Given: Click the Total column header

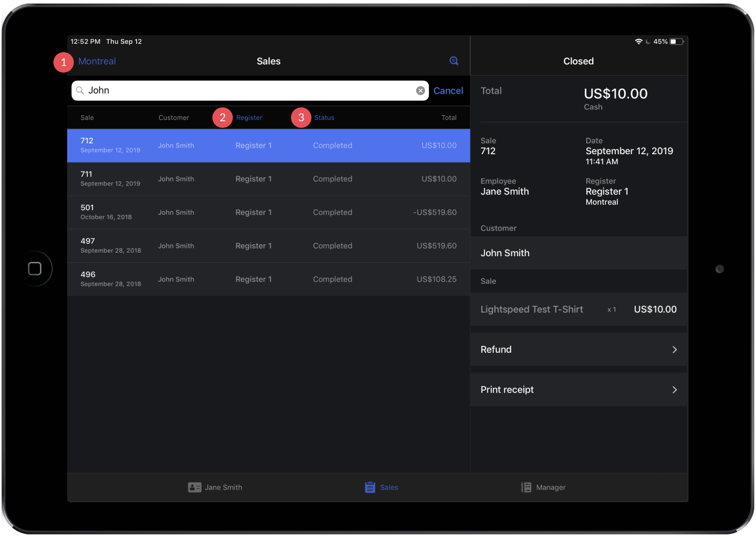Looking at the screenshot, I should (449, 118).
